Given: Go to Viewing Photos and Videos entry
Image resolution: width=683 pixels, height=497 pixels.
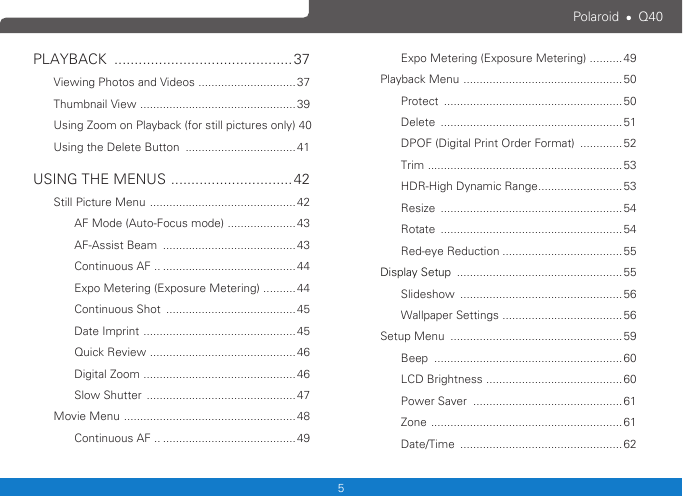Looking at the screenshot, I should (181, 82).
